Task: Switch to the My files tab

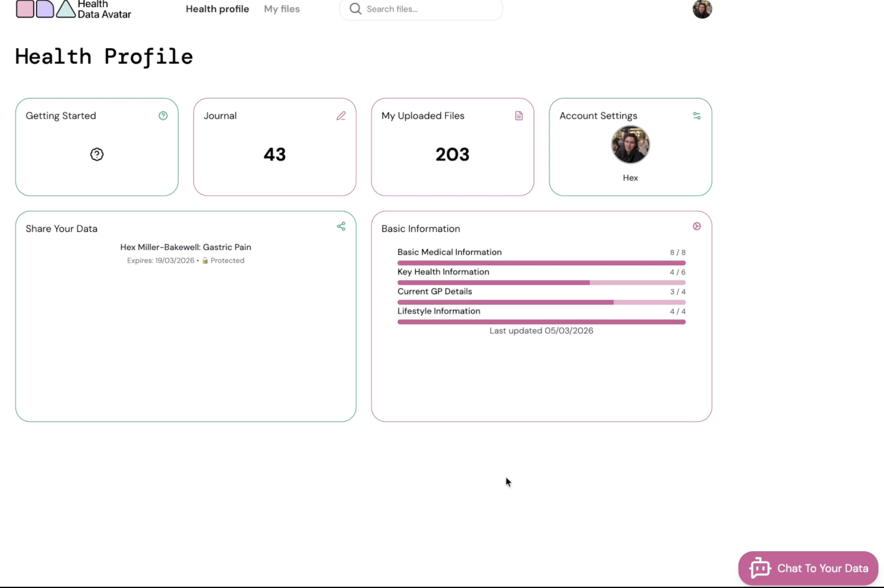Action: (281, 9)
